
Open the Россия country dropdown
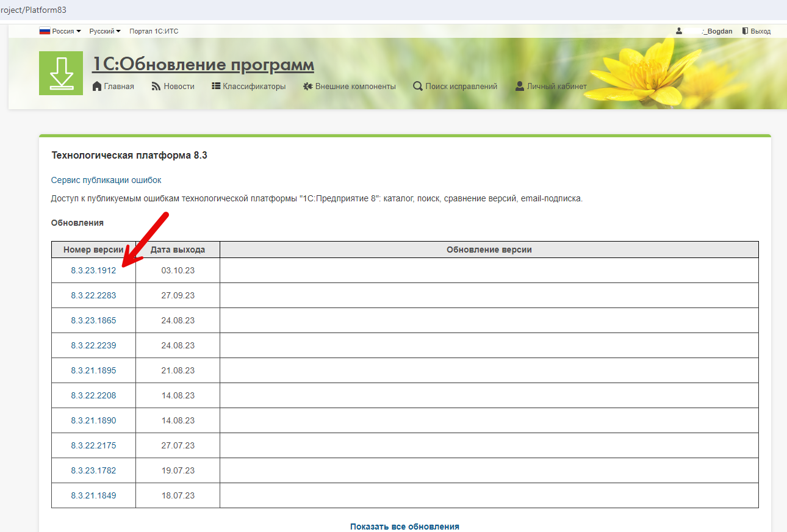point(60,31)
